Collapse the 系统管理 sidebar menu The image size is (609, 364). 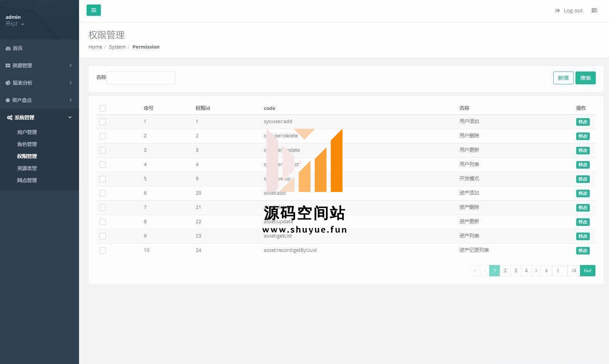click(x=39, y=117)
